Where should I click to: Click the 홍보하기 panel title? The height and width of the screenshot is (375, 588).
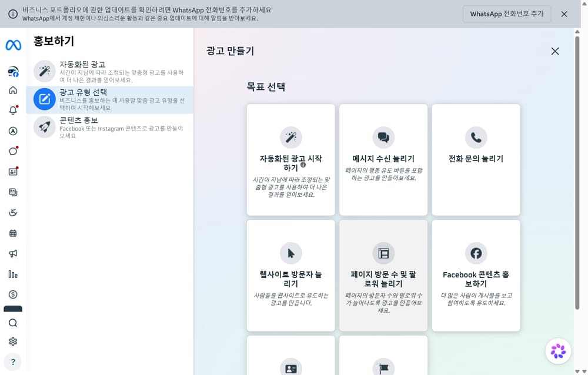[54, 41]
